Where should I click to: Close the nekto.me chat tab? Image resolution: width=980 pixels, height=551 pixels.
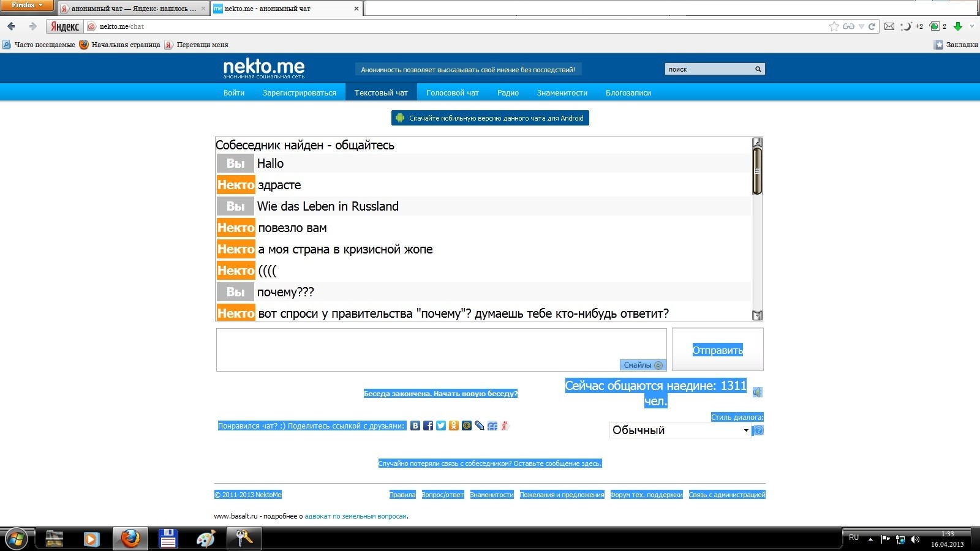pos(356,9)
